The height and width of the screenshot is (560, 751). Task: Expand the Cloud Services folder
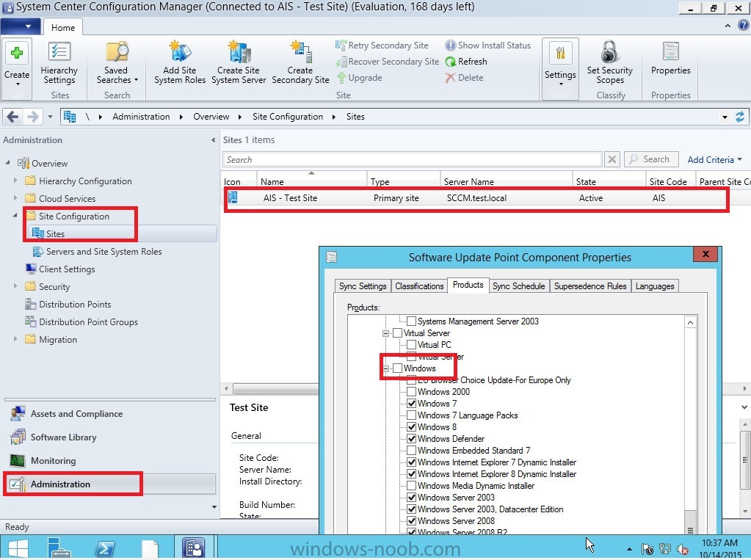(15, 198)
